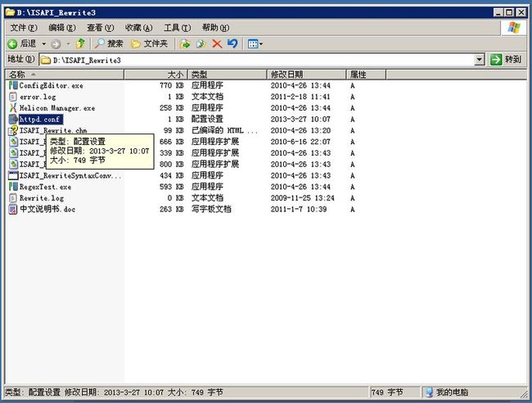
Task: Open the 编辑(E) menu
Action: pyautogui.click(x=61, y=28)
